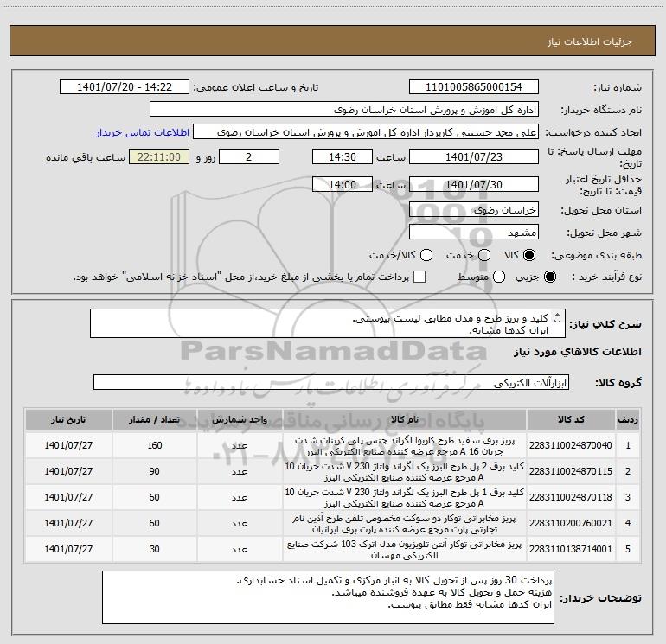Select item code 228311002487040 in row 1

pos(571,445)
